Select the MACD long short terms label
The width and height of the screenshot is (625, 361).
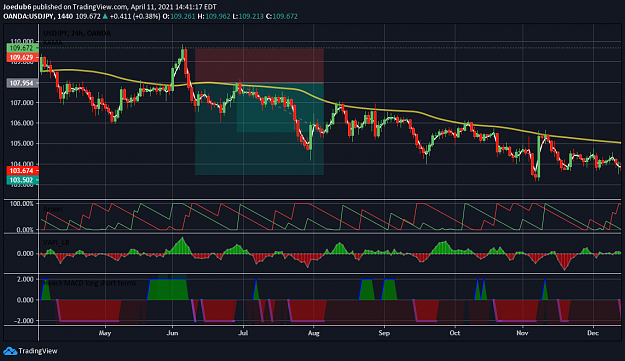90,283
